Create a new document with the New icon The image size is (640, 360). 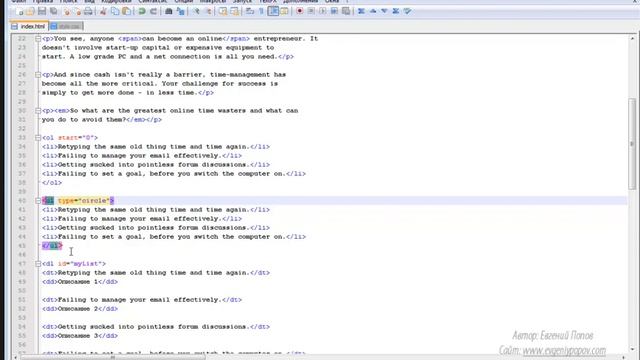coord(19,11)
